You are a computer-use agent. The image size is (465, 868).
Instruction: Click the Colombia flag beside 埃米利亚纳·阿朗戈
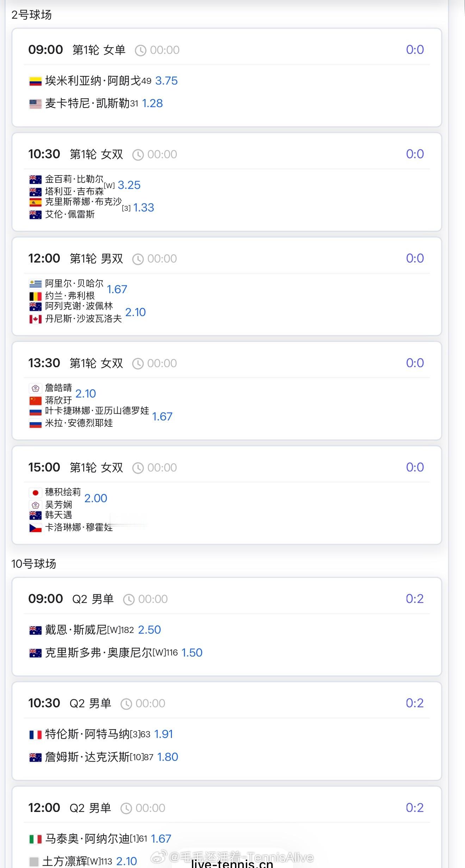(x=35, y=81)
